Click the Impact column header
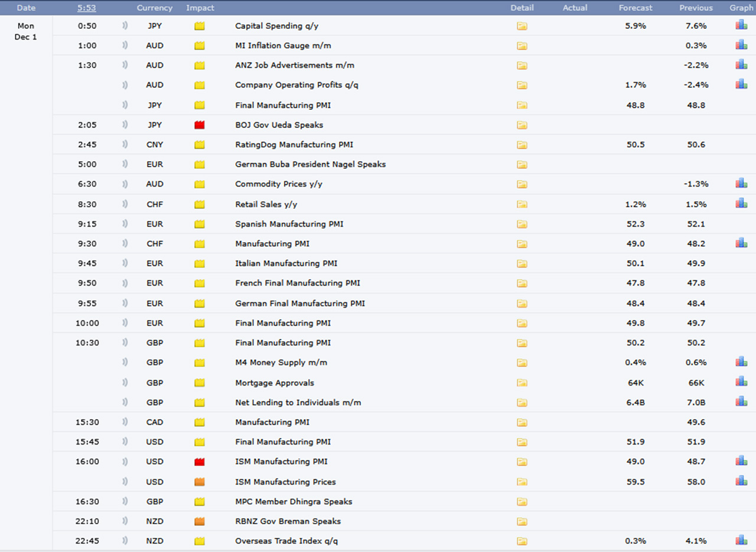 click(200, 8)
